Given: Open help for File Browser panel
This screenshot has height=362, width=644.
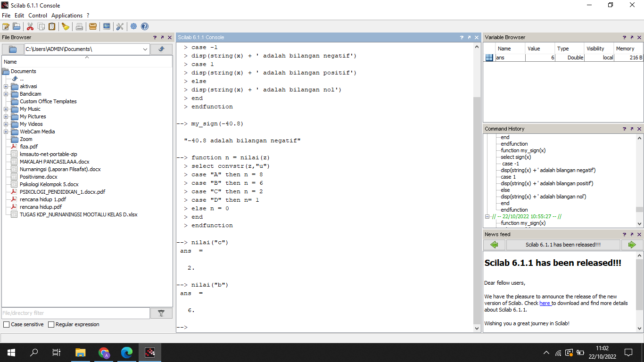Looking at the screenshot, I should (x=155, y=37).
